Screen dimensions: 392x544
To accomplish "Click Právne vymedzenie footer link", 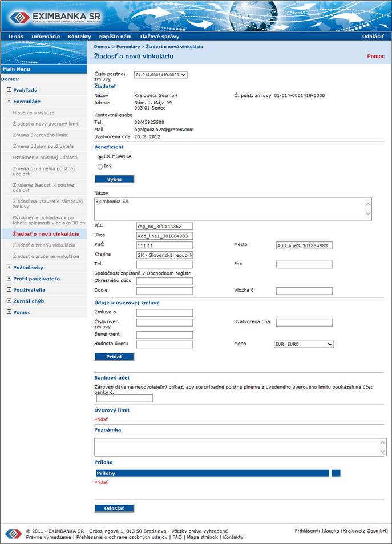I will 49,537.
